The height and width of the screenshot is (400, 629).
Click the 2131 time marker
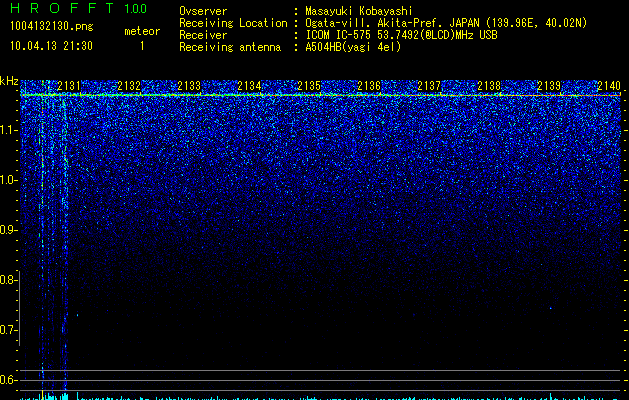[69, 86]
